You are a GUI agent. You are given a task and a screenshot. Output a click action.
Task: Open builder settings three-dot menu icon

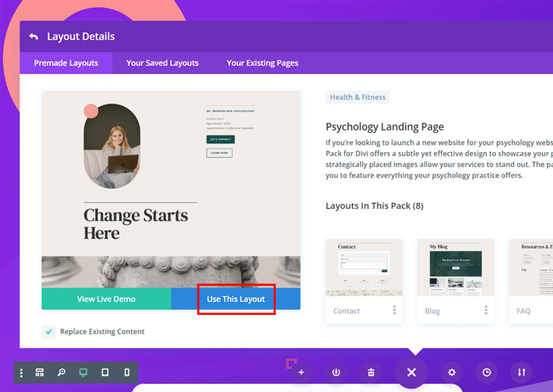(x=22, y=372)
